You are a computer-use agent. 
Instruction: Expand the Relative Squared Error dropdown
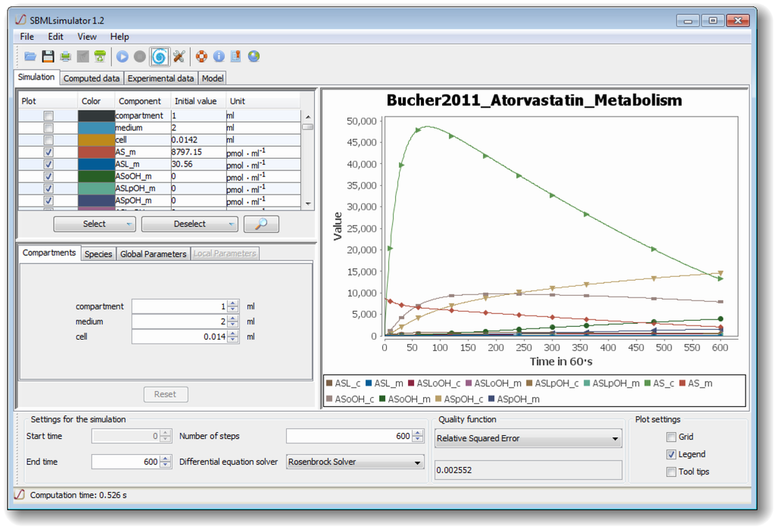528,438
